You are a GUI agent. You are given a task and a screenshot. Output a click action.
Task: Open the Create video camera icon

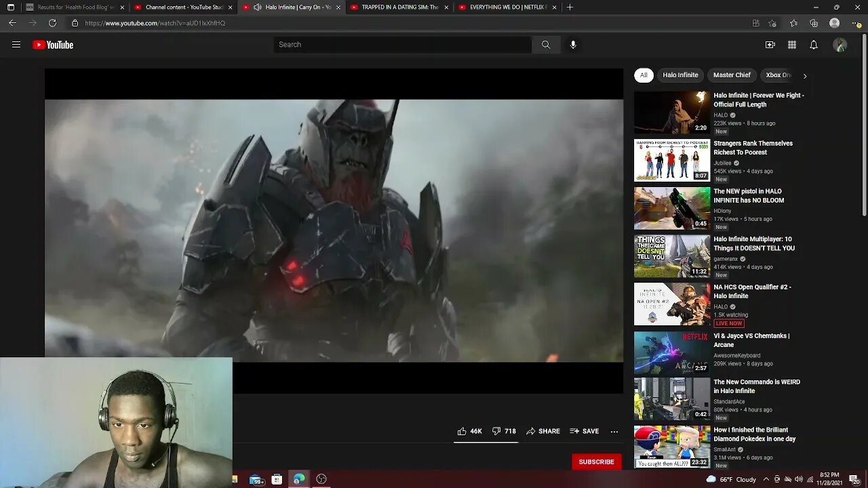pos(770,45)
